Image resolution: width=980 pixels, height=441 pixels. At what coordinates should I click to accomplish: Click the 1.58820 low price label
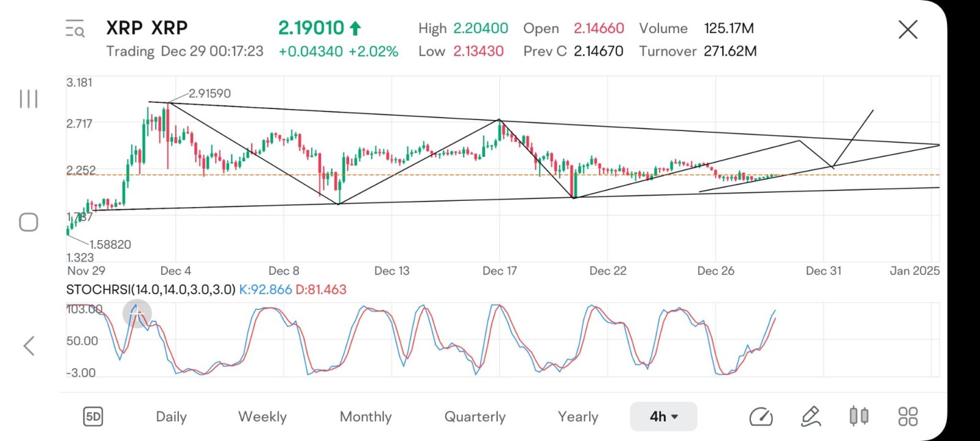click(x=110, y=244)
